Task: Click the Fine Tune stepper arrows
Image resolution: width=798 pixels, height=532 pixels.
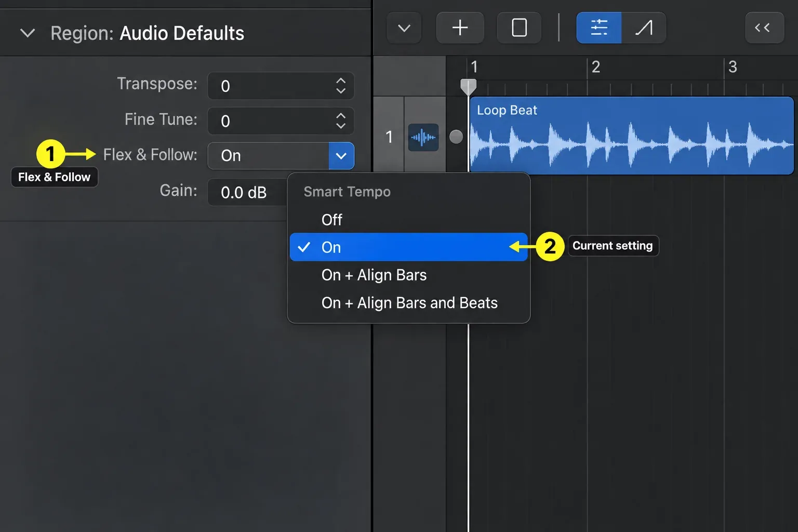Action: 341,121
